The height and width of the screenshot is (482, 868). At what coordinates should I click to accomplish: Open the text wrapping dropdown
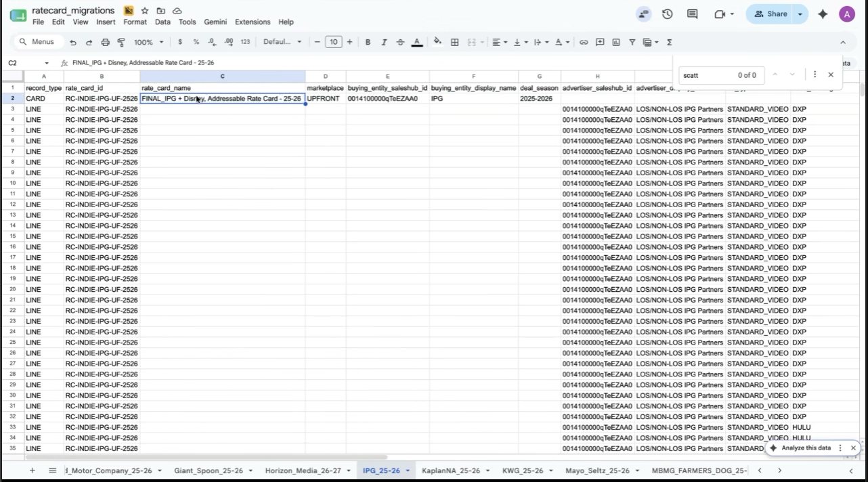pyautogui.click(x=540, y=42)
